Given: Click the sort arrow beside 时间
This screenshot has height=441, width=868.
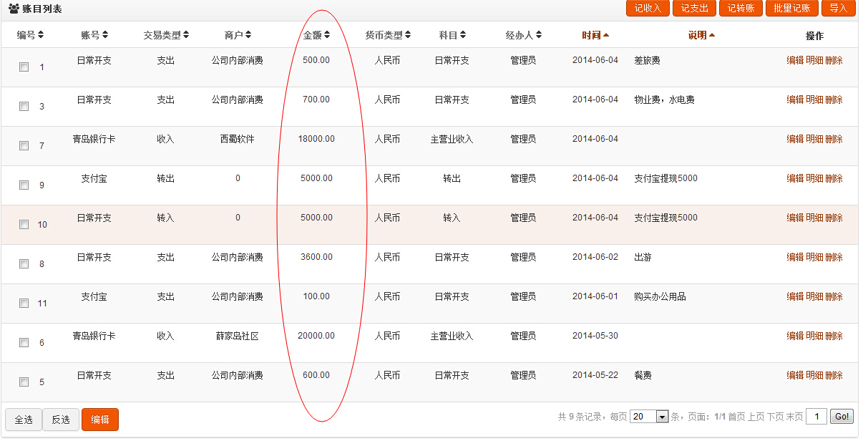Looking at the screenshot, I should click(606, 35).
